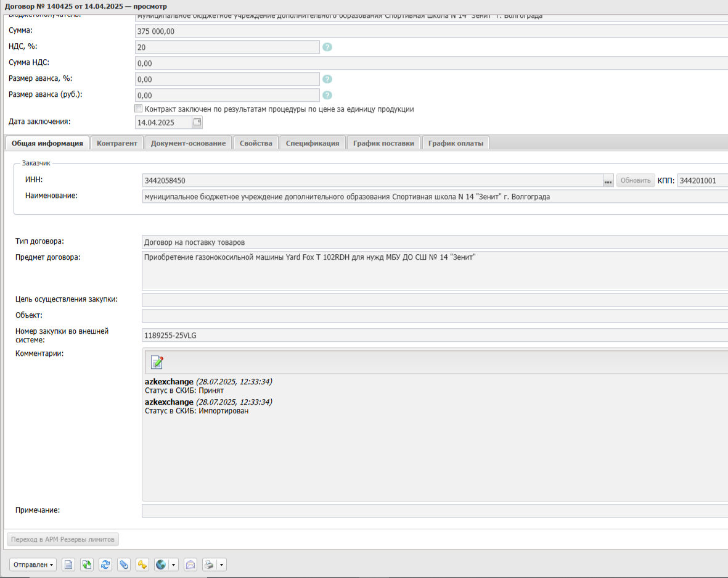Click the printer icon
The height and width of the screenshot is (578, 728).
coord(210,564)
